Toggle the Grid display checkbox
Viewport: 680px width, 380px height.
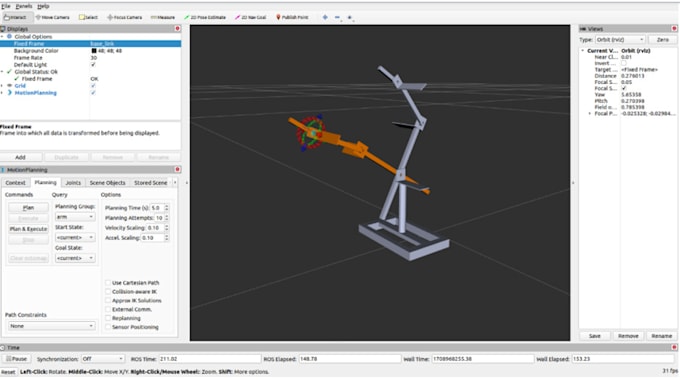click(x=93, y=86)
